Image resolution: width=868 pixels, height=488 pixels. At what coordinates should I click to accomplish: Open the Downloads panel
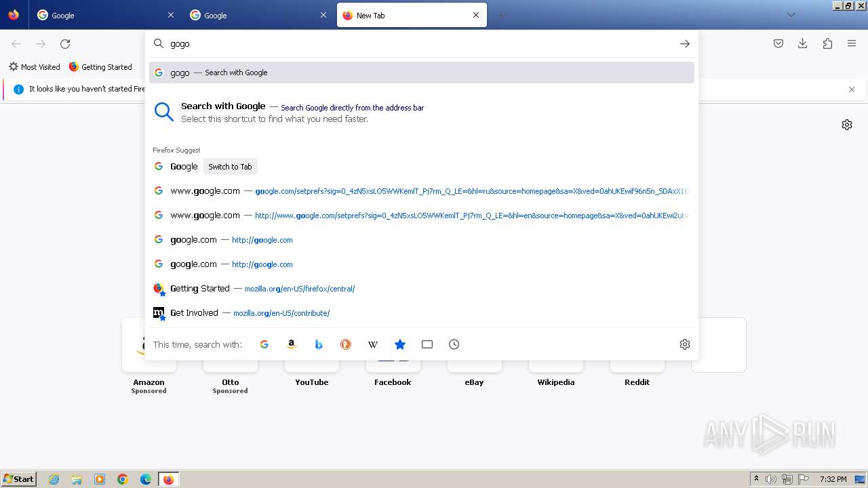[803, 44]
